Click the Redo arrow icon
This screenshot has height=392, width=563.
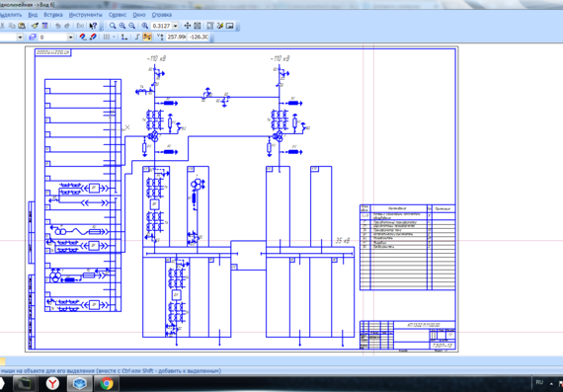67,26
